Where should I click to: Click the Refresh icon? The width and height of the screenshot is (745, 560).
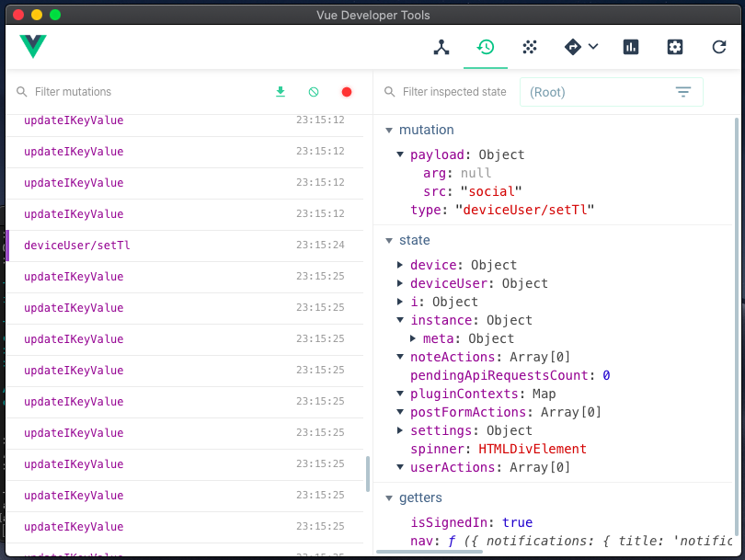[719, 47]
